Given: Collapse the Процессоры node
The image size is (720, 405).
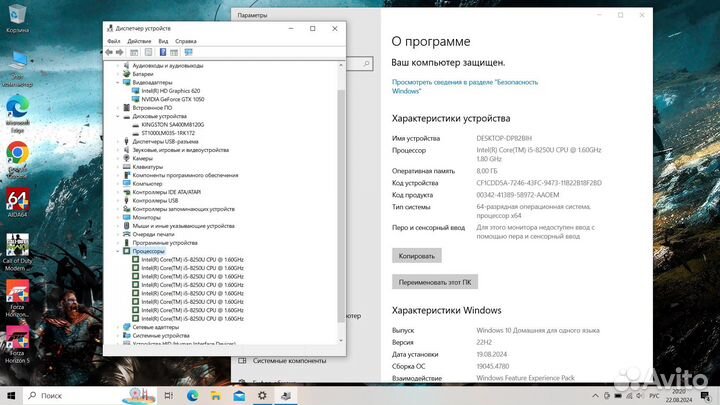Looking at the screenshot, I should [x=118, y=251].
